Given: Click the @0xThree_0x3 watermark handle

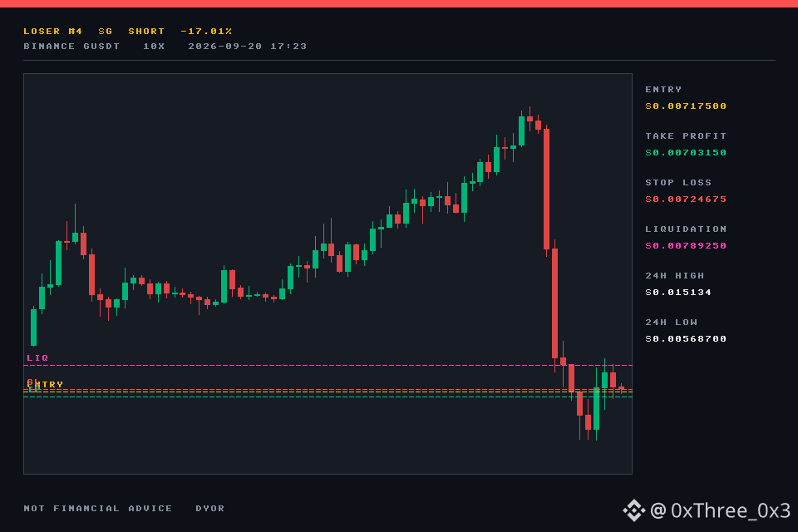Looking at the screenshot, I should (x=720, y=510).
